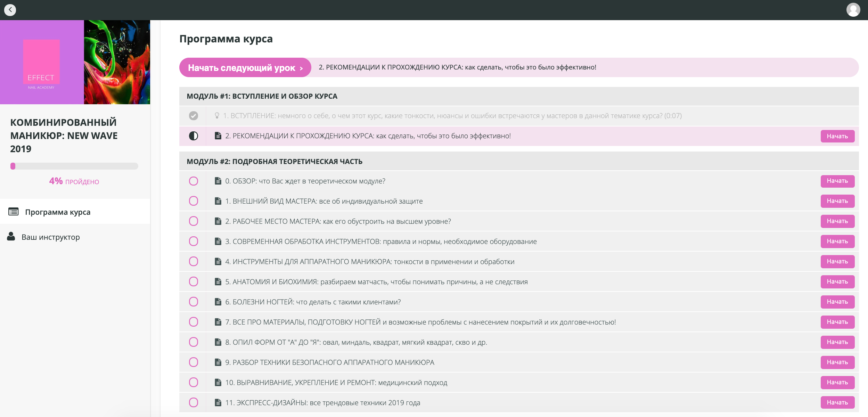The width and height of the screenshot is (868, 417).
Task: Click status circle of РАЗБОР ТЕХНИКИ БЕЗОПАСНОГО lesson
Action: tap(194, 362)
